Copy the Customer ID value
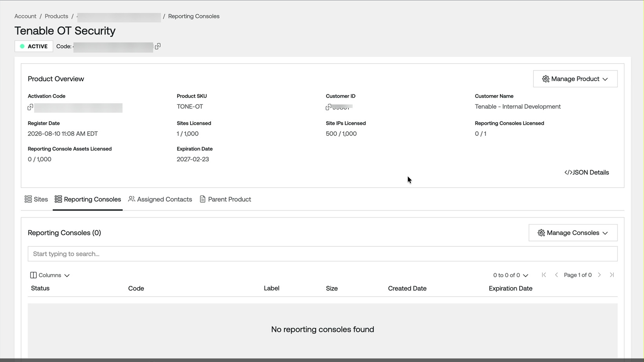This screenshot has width=644, height=362. click(328, 107)
